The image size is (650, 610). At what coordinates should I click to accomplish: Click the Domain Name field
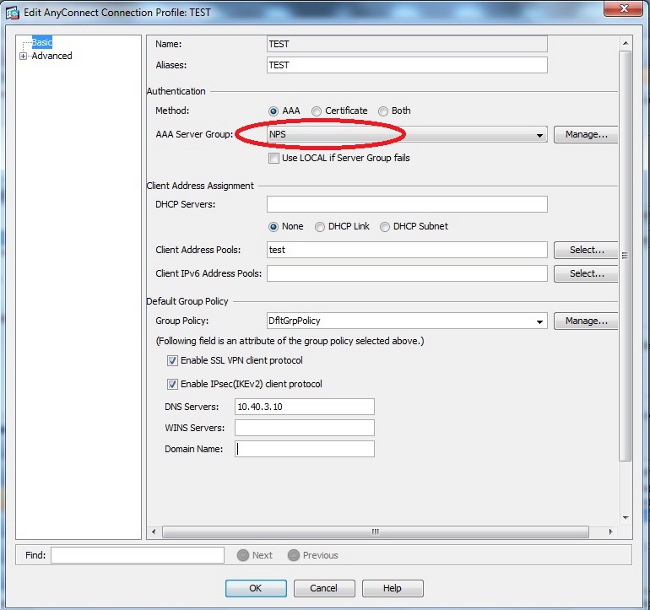305,449
